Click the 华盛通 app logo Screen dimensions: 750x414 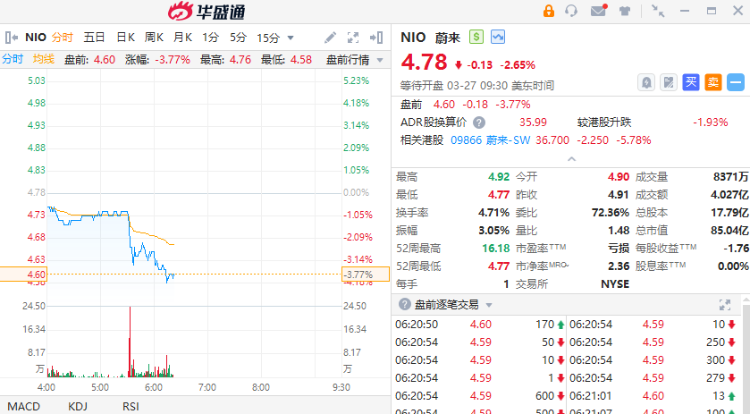pyautogui.click(x=207, y=11)
